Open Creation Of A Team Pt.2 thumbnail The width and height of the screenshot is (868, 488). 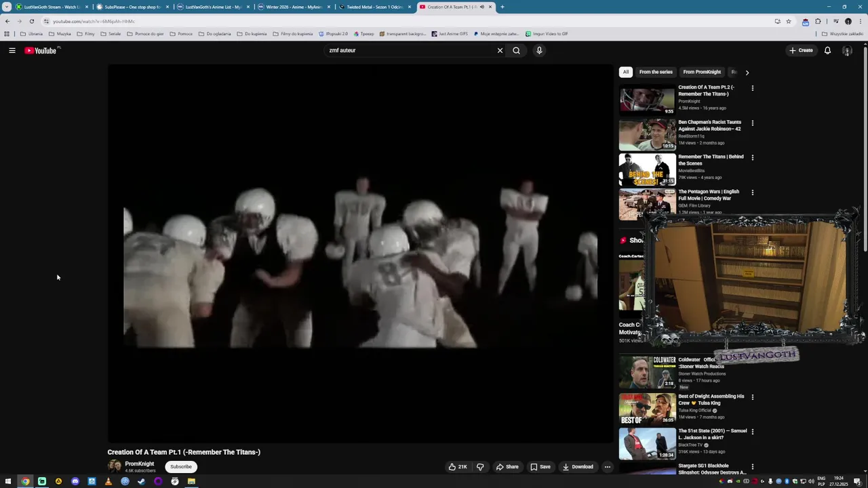pyautogui.click(x=648, y=100)
